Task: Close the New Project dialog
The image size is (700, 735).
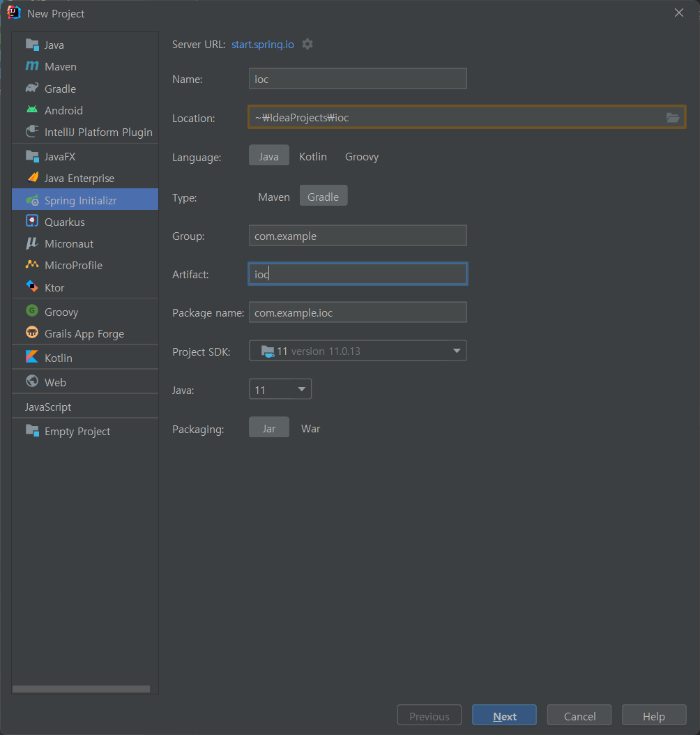Action: (679, 13)
